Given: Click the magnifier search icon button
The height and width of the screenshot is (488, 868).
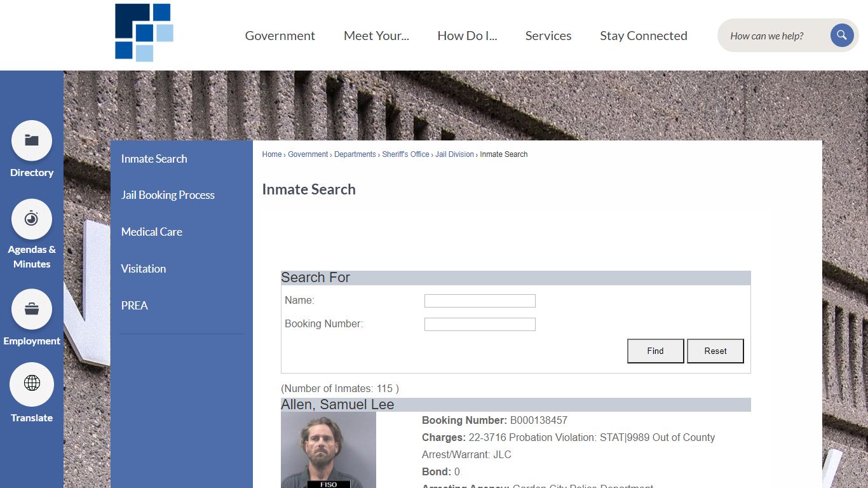Looking at the screenshot, I should pos(841,35).
